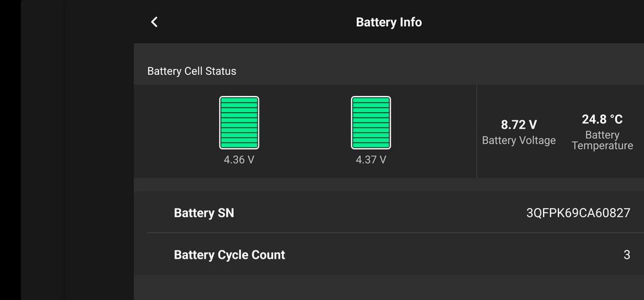Select the battery cell icon showing 4.37 V
The width and height of the screenshot is (644, 300).
371,122
